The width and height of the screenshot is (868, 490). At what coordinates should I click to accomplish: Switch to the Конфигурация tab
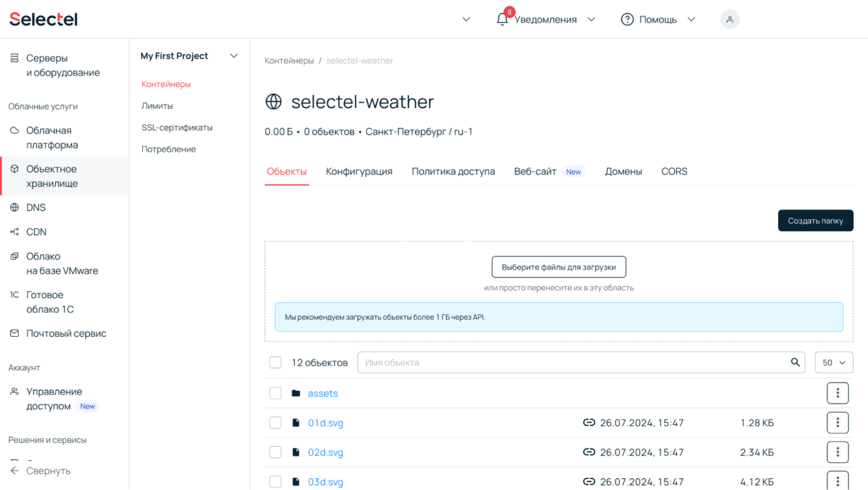click(359, 171)
